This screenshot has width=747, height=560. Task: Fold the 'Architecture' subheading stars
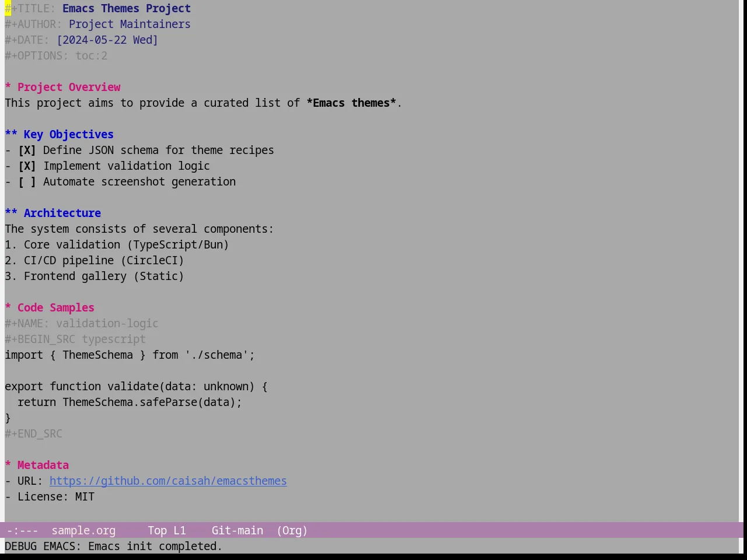click(x=11, y=213)
